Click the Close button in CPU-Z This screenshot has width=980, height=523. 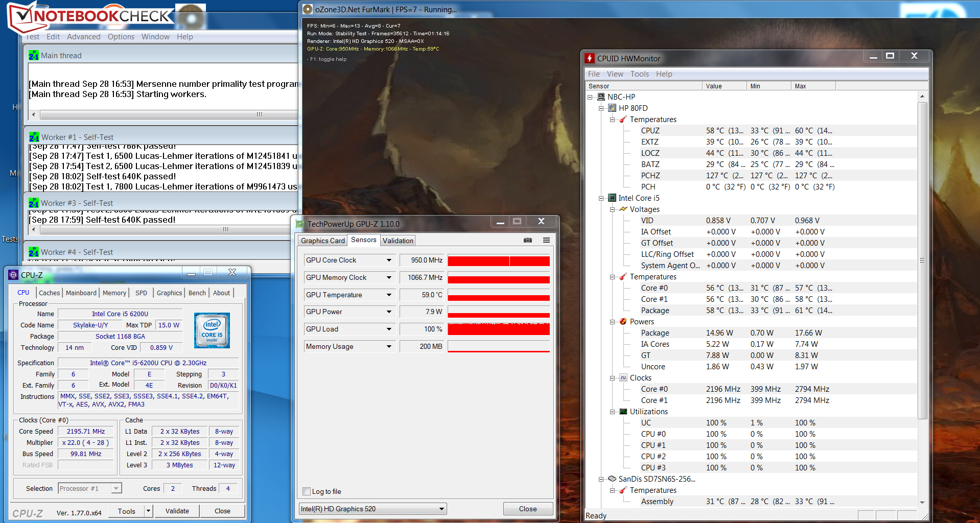coord(222,511)
